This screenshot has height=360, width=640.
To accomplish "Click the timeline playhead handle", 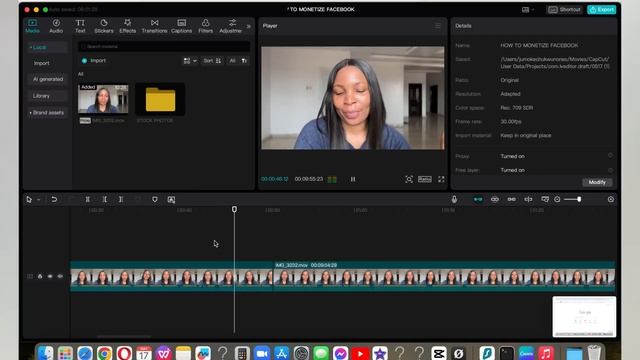I will pos(234,209).
